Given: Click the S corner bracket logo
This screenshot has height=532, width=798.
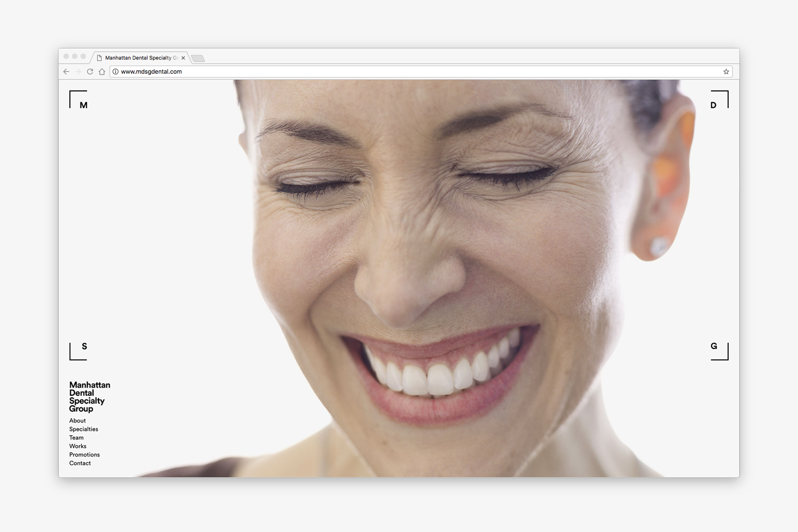Looking at the screenshot, I should [x=79, y=351].
